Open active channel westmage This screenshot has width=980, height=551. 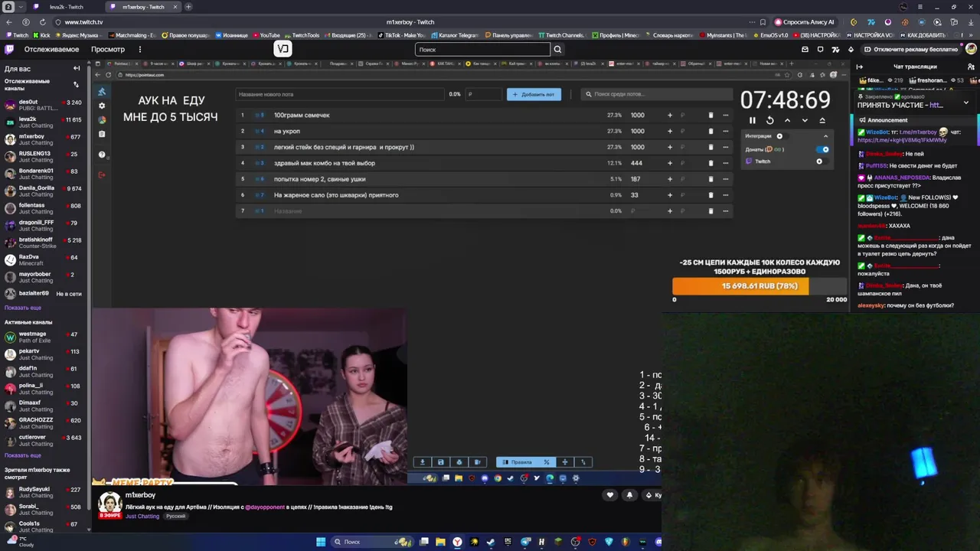44,337
